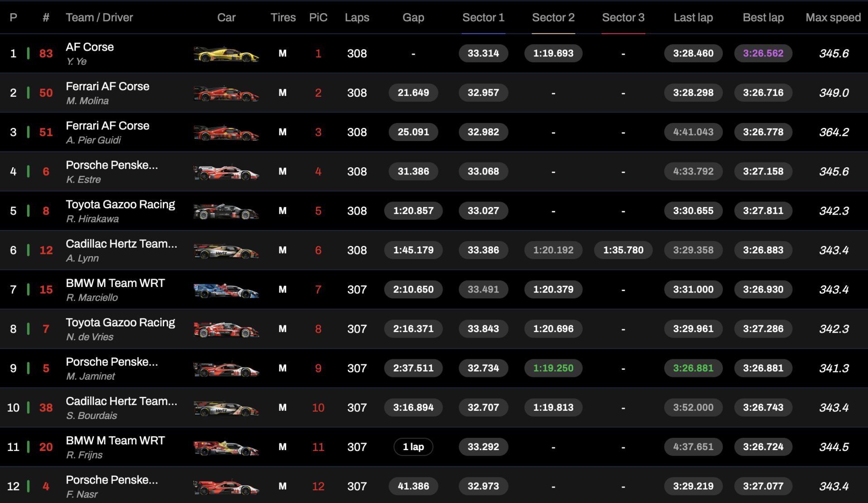Image resolution: width=868 pixels, height=503 pixels.
Task: Click the purple 3:26.562 best lap badge
Action: pos(763,53)
